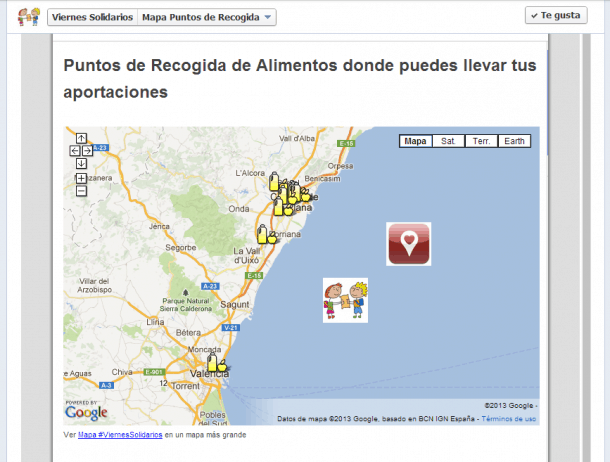Click the Benicasim town label

[323, 178]
